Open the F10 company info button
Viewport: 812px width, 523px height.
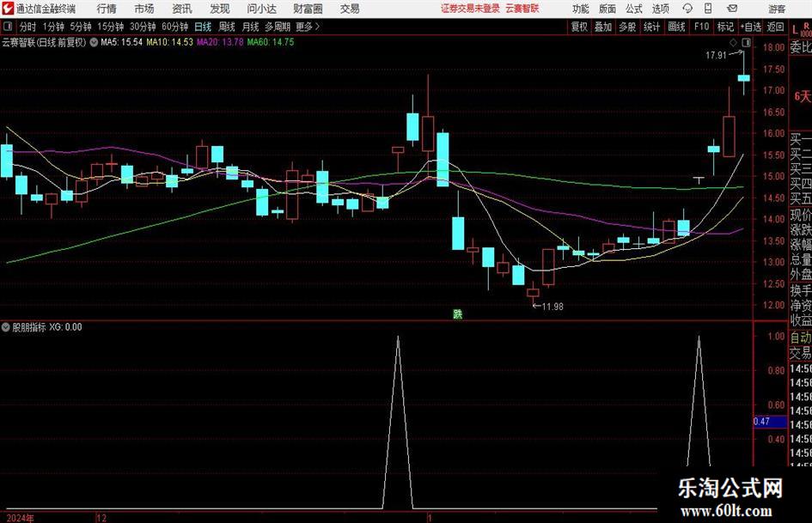click(x=702, y=27)
